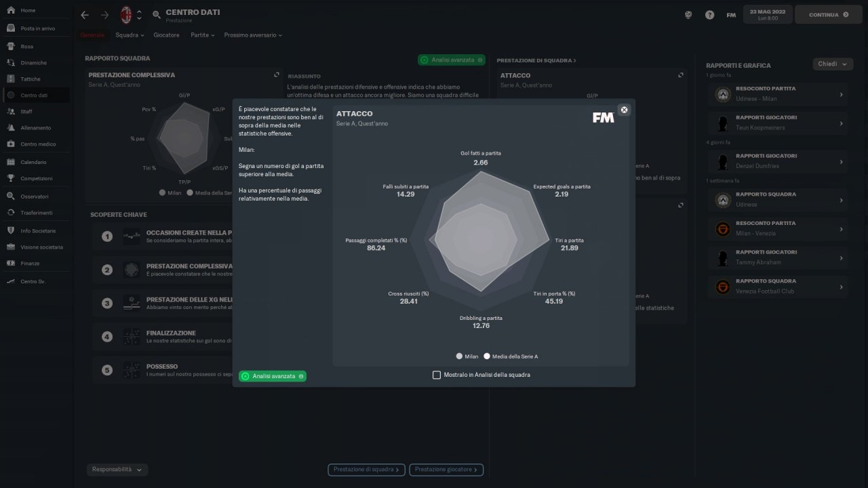Viewport: 868px width, 488px height.
Task: Click the Rosa shirt icon
Action: 11,46
